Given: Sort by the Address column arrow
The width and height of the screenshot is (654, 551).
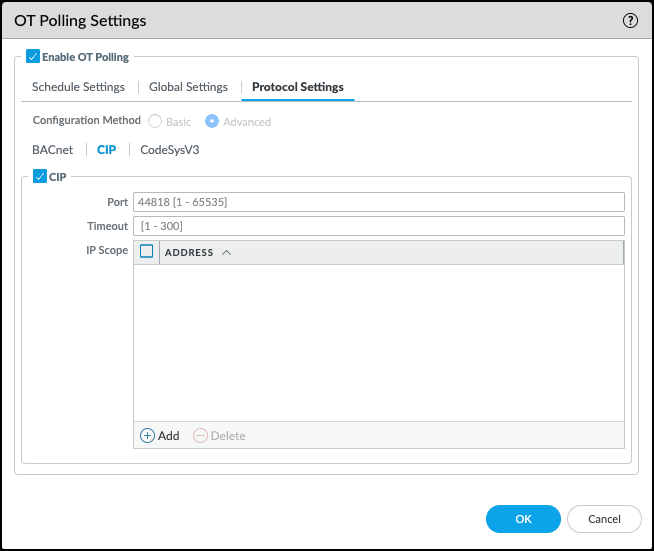Looking at the screenshot, I should (x=226, y=253).
